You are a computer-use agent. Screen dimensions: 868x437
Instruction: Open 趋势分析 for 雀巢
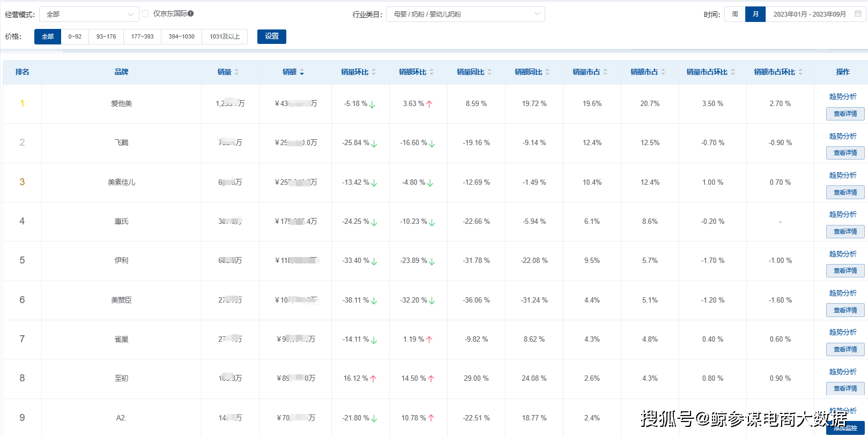point(843,332)
